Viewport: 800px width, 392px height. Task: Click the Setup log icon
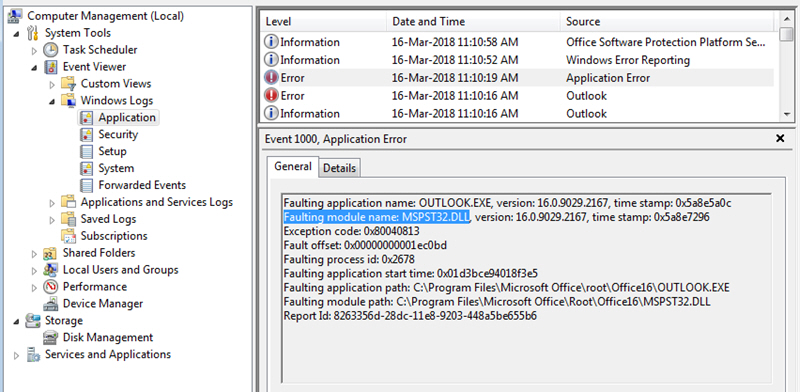[87, 151]
